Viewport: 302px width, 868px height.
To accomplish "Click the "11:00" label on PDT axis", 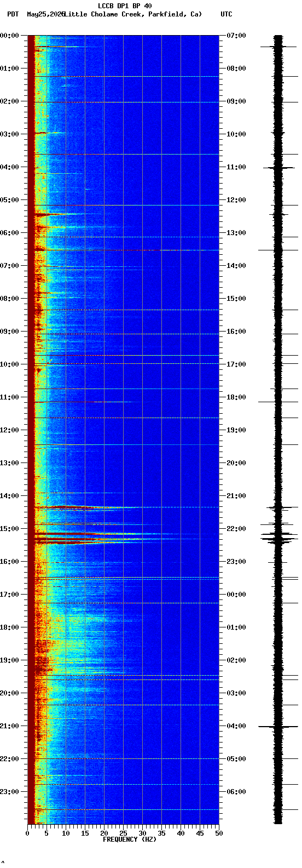I will coord(9,397).
